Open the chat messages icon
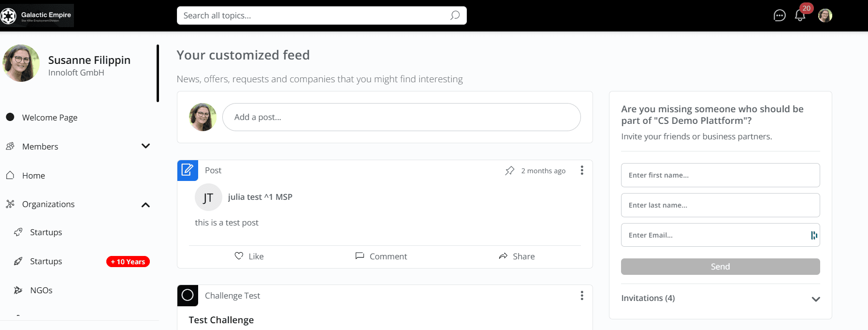868x330 pixels. tap(780, 15)
